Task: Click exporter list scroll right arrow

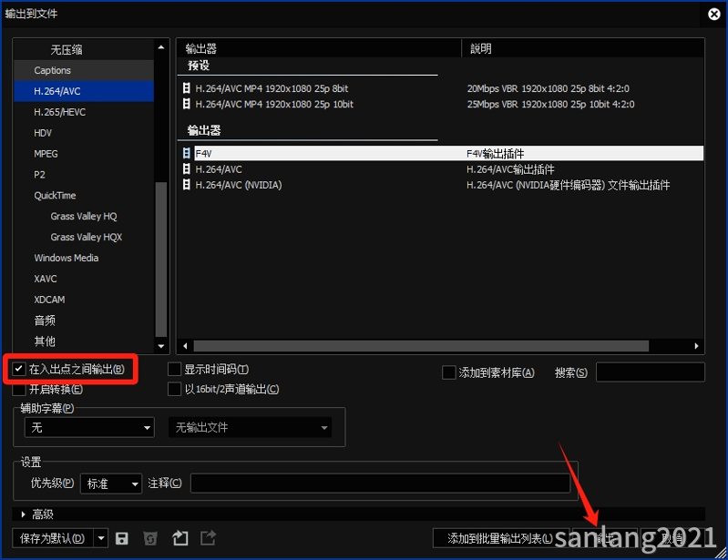Action: (x=696, y=346)
